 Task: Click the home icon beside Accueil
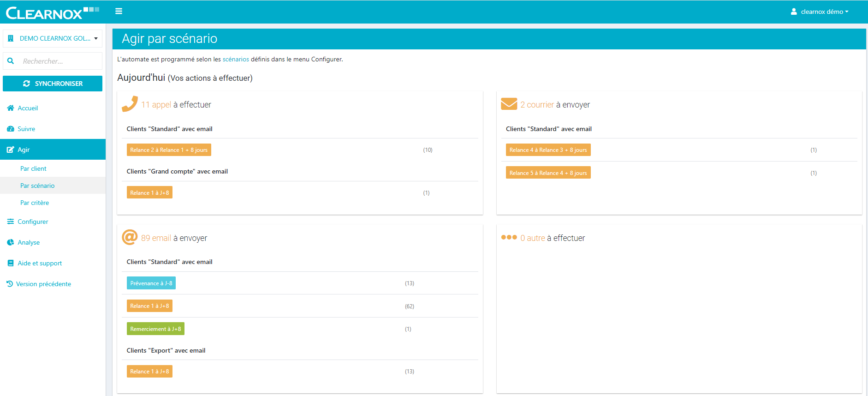pos(11,108)
